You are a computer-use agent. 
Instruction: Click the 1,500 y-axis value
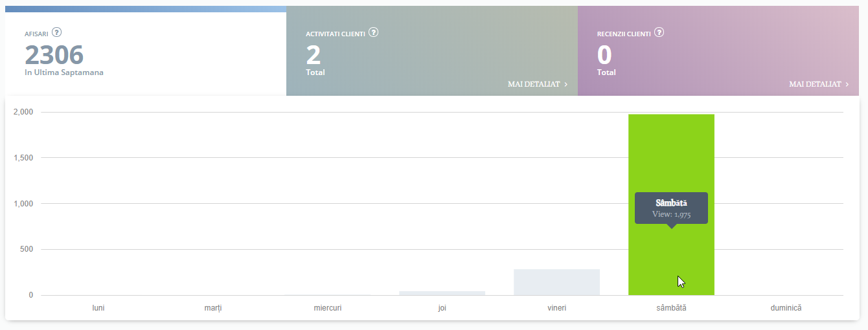pyautogui.click(x=23, y=158)
